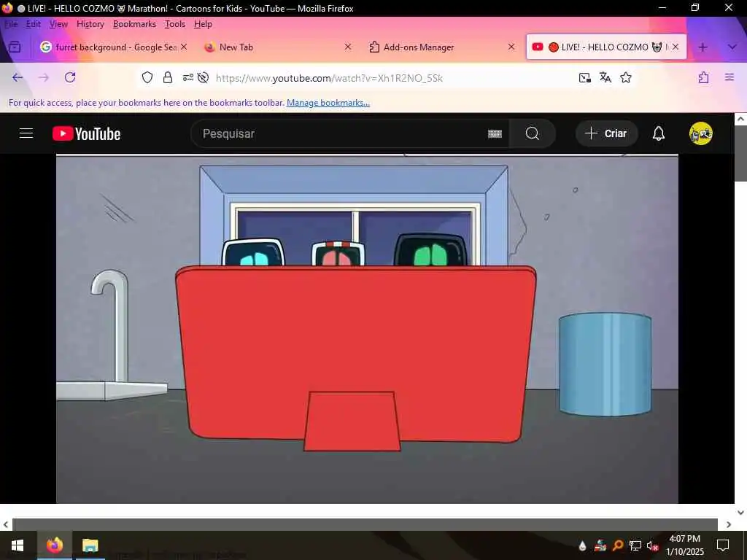The height and width of the screenshot is (560, 747).
Task: Open the History menu
Action: (x=90, y=24)
